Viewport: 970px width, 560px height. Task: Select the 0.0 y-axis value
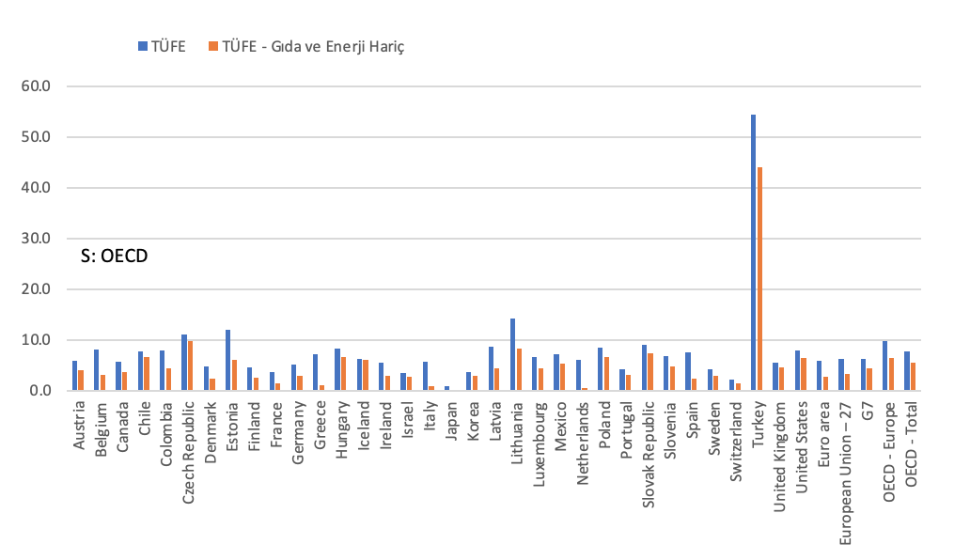(51, 391)
